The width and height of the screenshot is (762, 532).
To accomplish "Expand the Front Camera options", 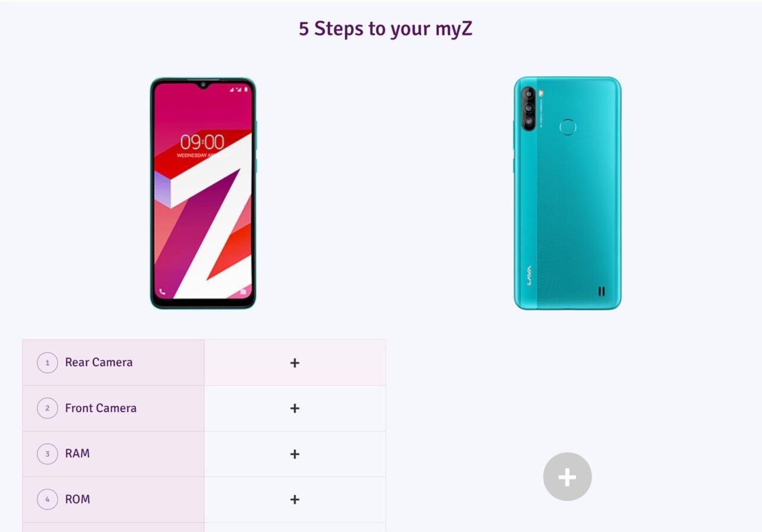I will [295, 408].
